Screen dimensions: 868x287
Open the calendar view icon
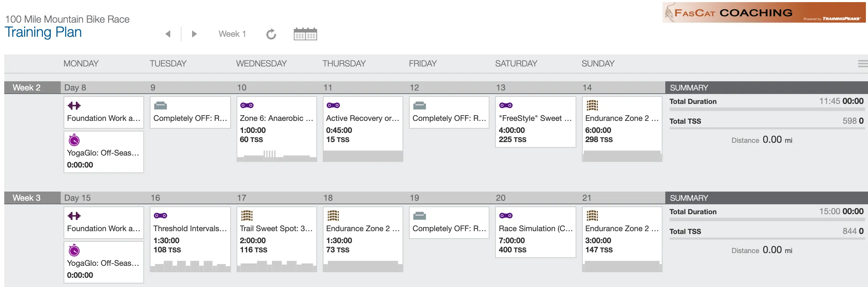(x=305, y=34)
